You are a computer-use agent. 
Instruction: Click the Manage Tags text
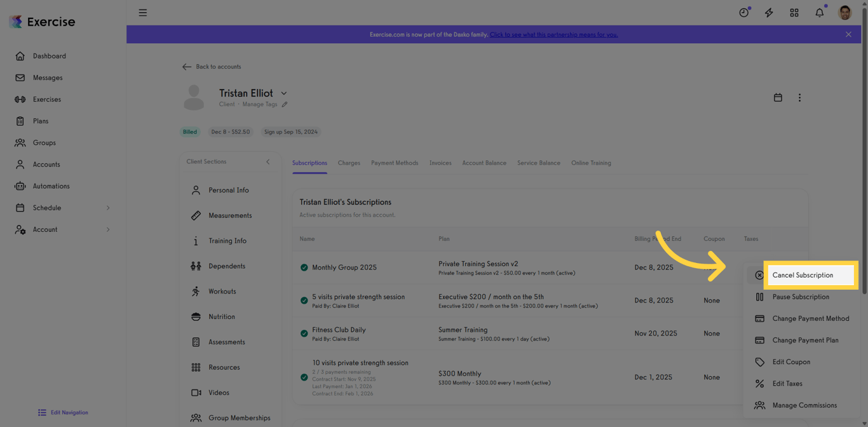[x=260, y=105]
